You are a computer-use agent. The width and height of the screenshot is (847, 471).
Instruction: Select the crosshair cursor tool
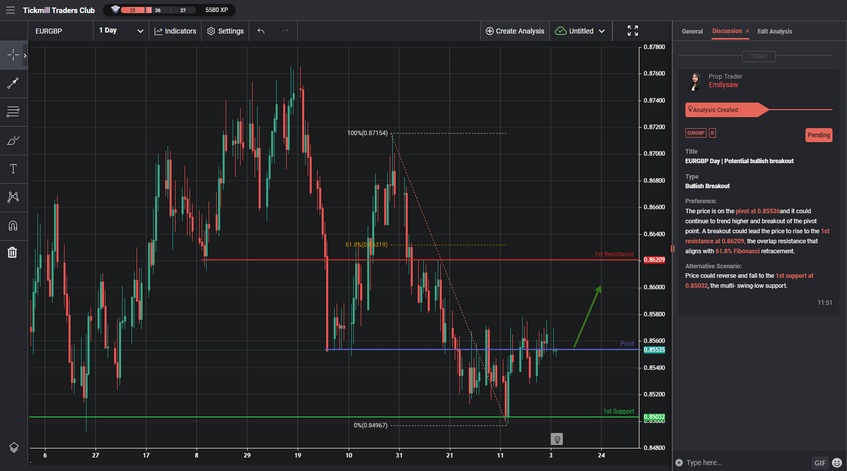pyautogui.click(x=13, y=55)
